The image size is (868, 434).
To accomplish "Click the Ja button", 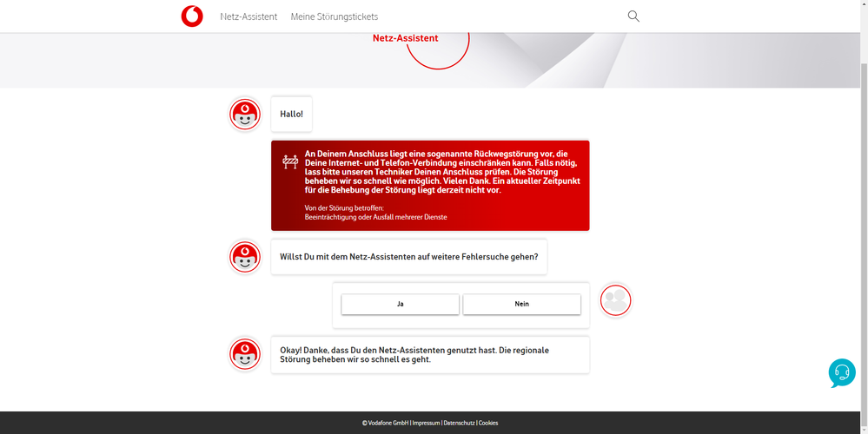I will (x=400, y=304).
